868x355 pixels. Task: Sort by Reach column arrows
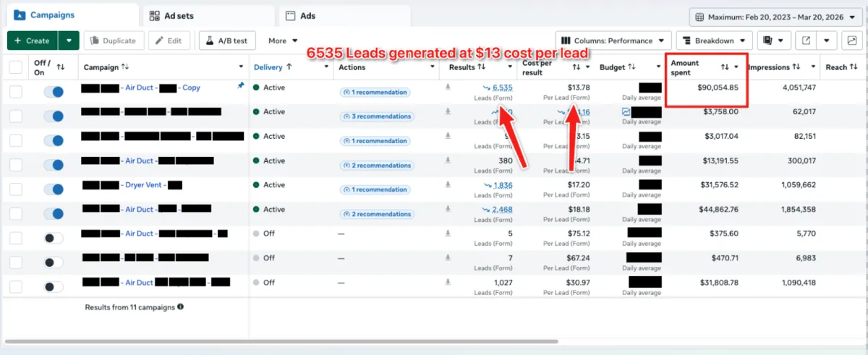click(853, 67)
